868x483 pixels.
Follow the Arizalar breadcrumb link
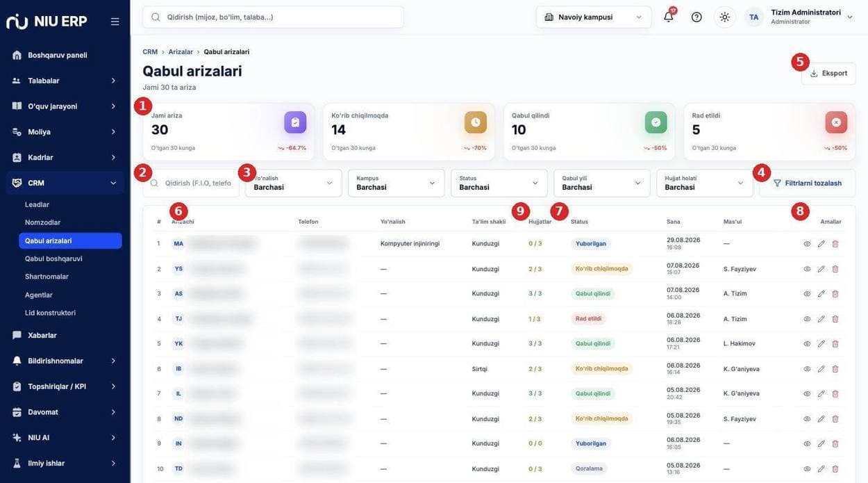(181, 52)
